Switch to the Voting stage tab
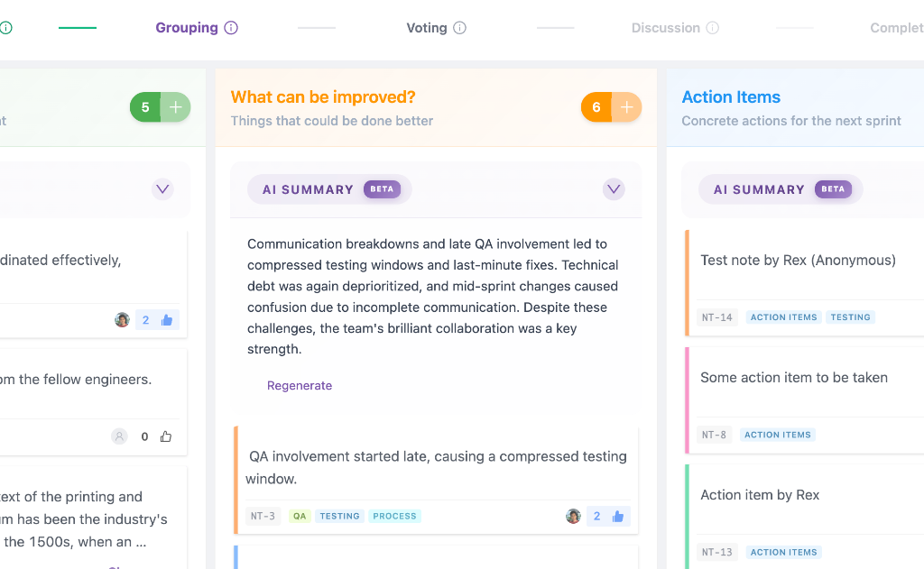This screenshot has width=924, height=569. 426,28
